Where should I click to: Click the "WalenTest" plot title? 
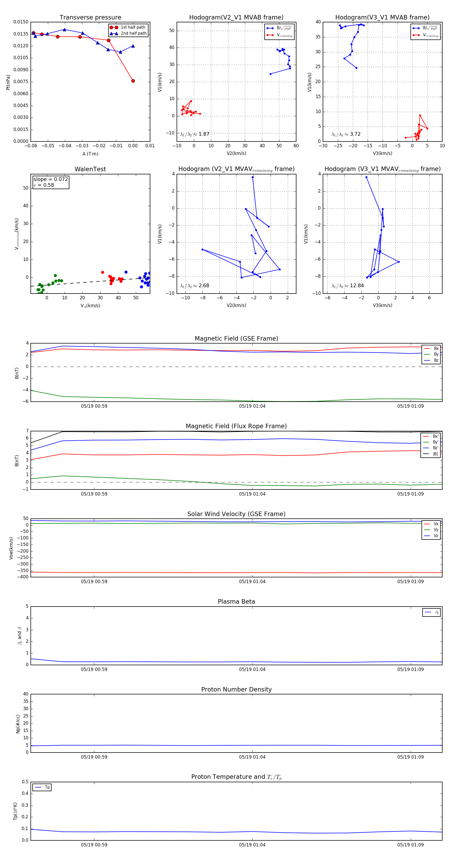point(90,169)
